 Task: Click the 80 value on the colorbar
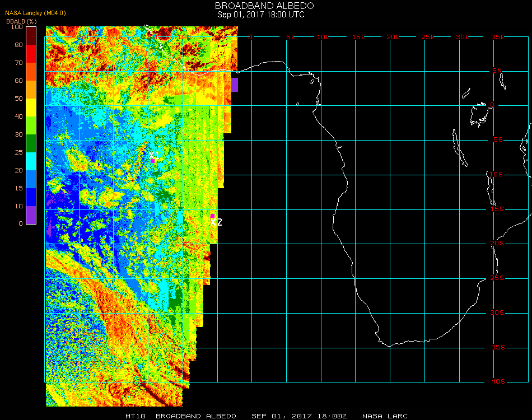coord(18,45)
